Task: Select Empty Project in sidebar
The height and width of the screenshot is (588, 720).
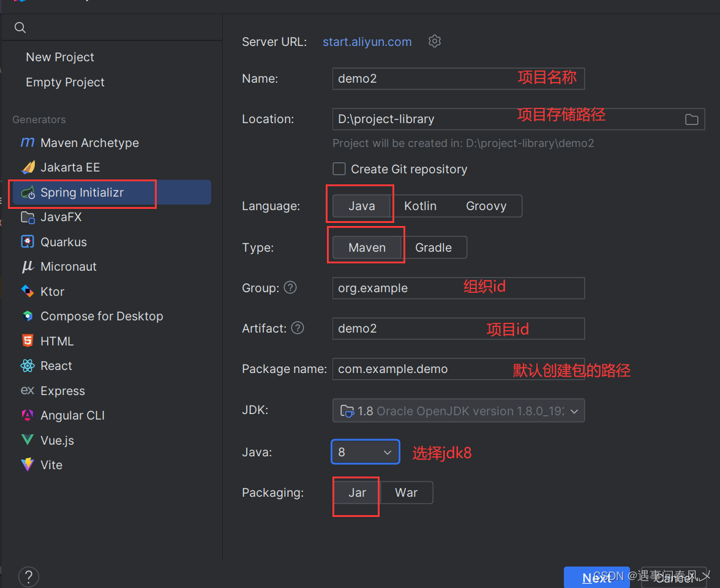Action: coord(65,82)
